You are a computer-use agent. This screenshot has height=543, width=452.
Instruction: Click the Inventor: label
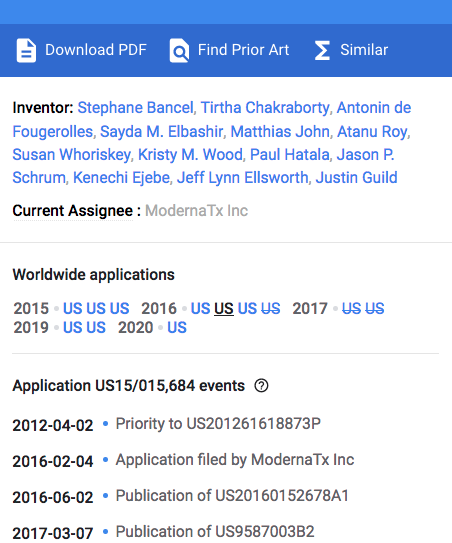coord(43,108)
